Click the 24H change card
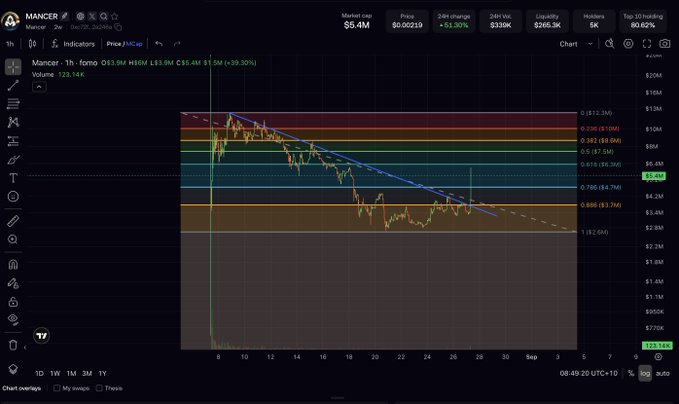Viewport: 679px width, 404px height. point(453,21)
